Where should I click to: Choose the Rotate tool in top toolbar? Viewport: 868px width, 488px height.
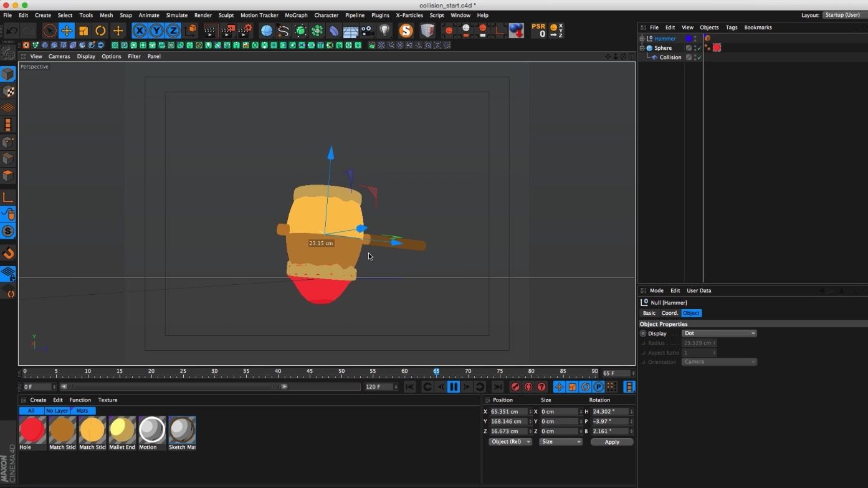click(x=100, y=31)
